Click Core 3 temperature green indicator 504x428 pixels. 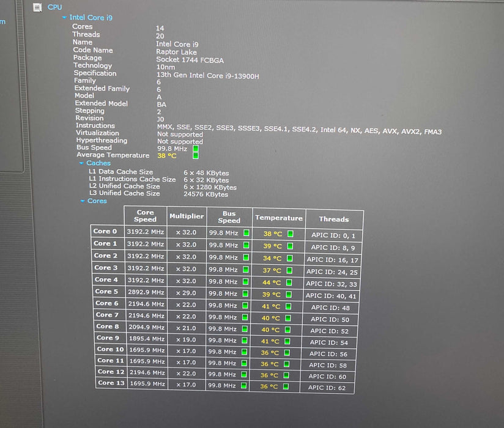(x=289, y=270)
